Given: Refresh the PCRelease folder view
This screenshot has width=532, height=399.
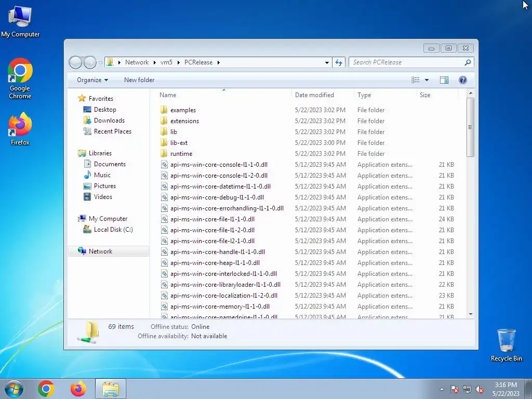Looking at the screenshot, I should (x=339, y=62).
